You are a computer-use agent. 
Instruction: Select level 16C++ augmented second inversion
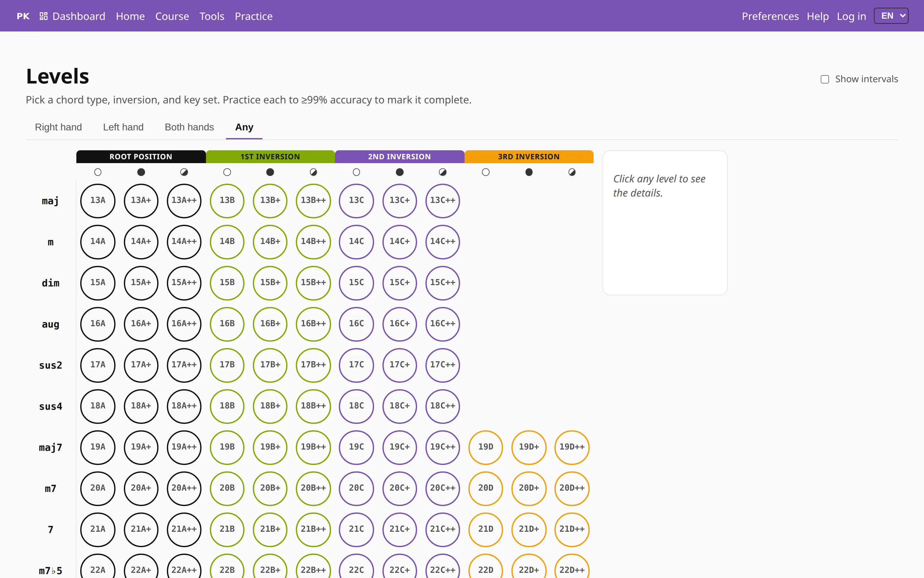442,324
